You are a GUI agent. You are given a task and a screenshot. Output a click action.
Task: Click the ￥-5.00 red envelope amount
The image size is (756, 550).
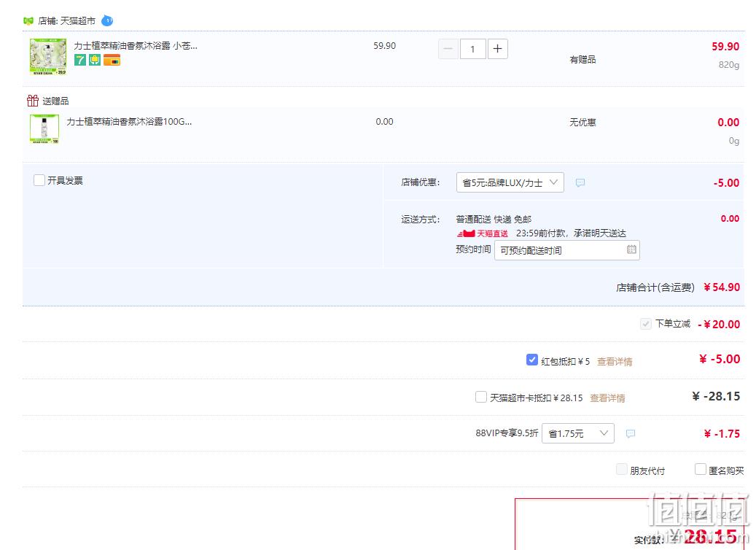[x=720, y=359]
